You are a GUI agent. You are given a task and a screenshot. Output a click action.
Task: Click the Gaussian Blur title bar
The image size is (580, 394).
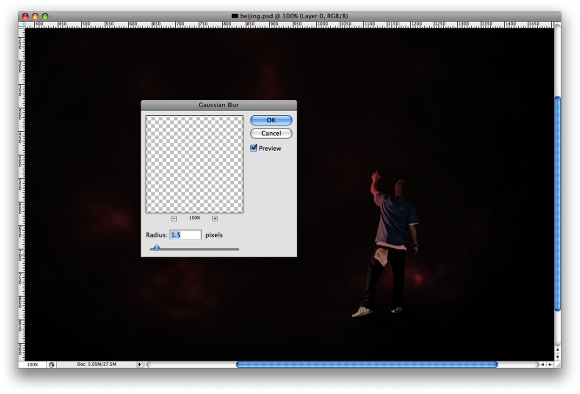click(x=219, y=105)
